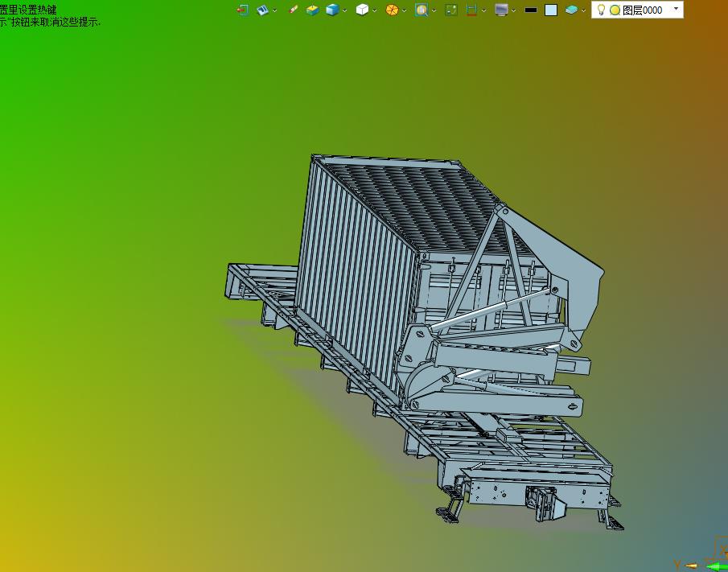
Task: Select the paintbrush tool icon
Action: [293, 10]
